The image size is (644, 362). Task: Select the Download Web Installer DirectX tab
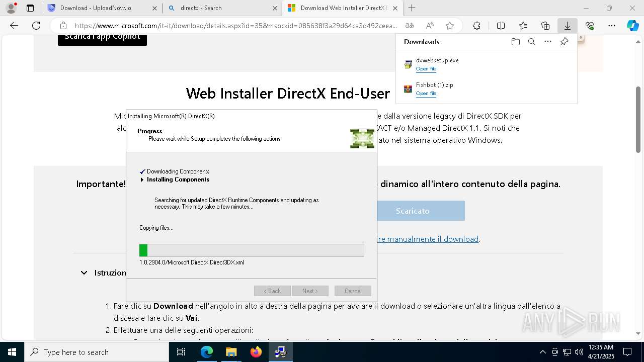point(343,8)
